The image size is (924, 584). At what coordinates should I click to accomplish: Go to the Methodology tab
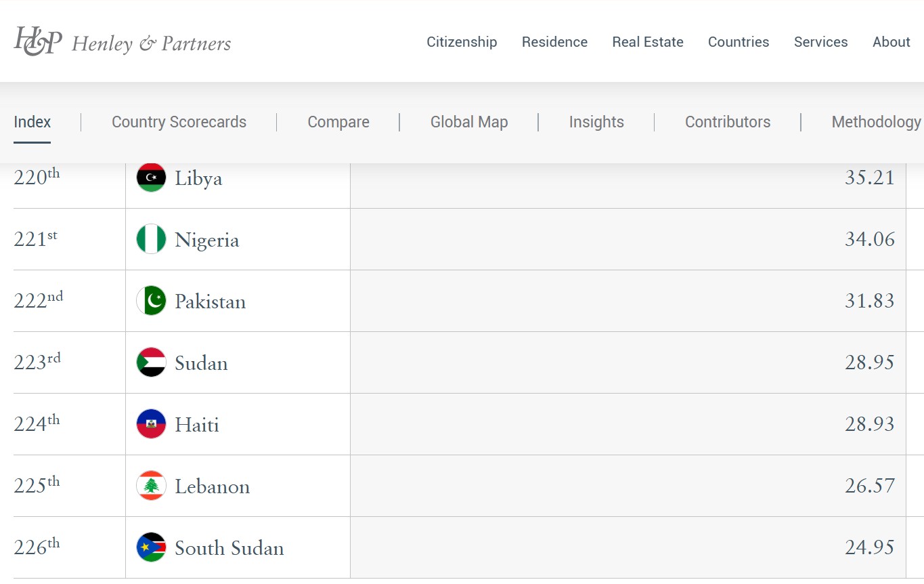[876, 122]
